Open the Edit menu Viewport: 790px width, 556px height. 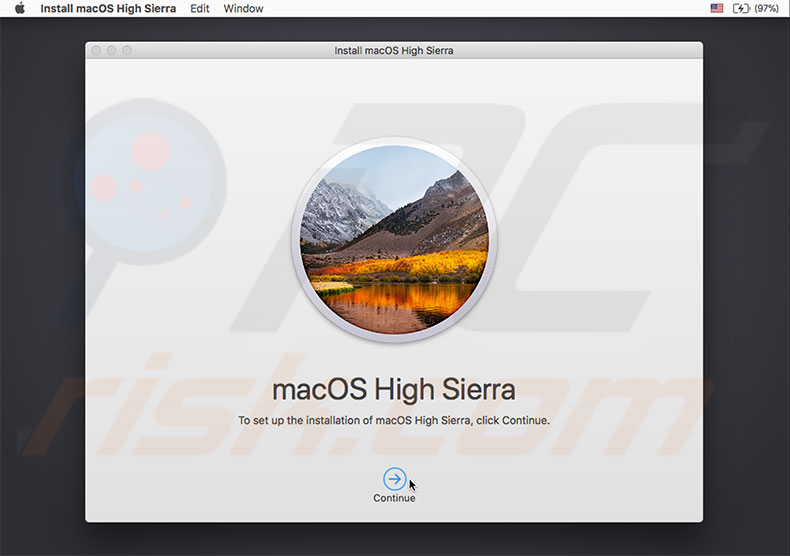tap(200, 9)
